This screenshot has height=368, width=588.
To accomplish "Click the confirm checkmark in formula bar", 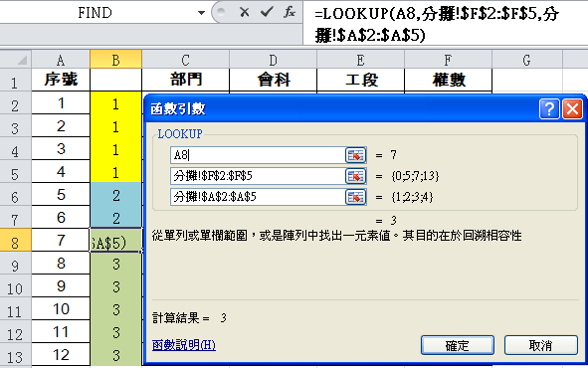I will 267,12.
